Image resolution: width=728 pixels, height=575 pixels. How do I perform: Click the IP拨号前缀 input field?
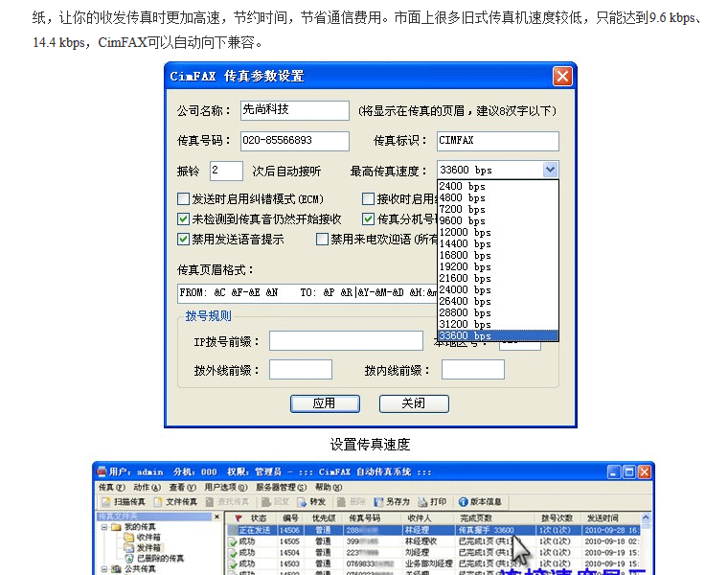tap(346, 341)
